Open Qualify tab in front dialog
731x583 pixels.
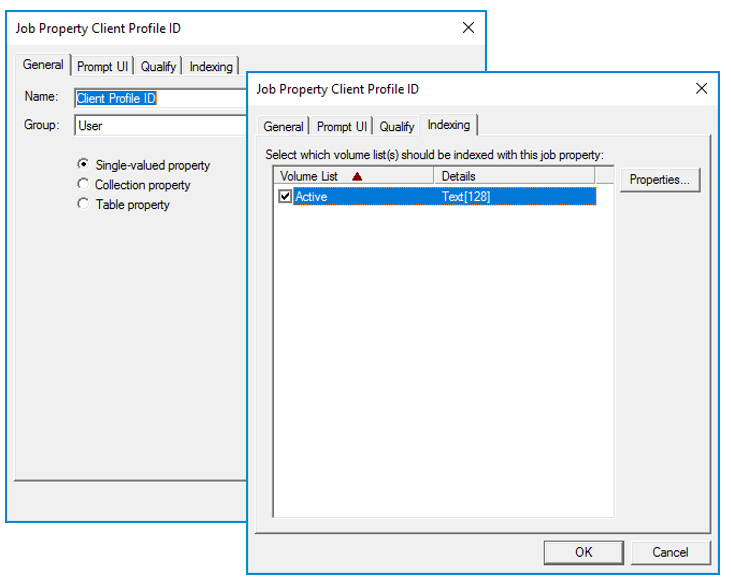coord(397,126)
